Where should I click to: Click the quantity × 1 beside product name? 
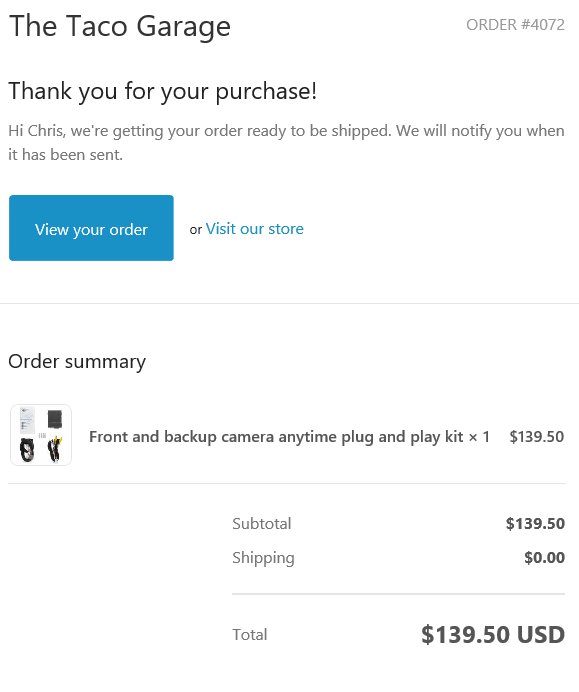coord(479,437)
